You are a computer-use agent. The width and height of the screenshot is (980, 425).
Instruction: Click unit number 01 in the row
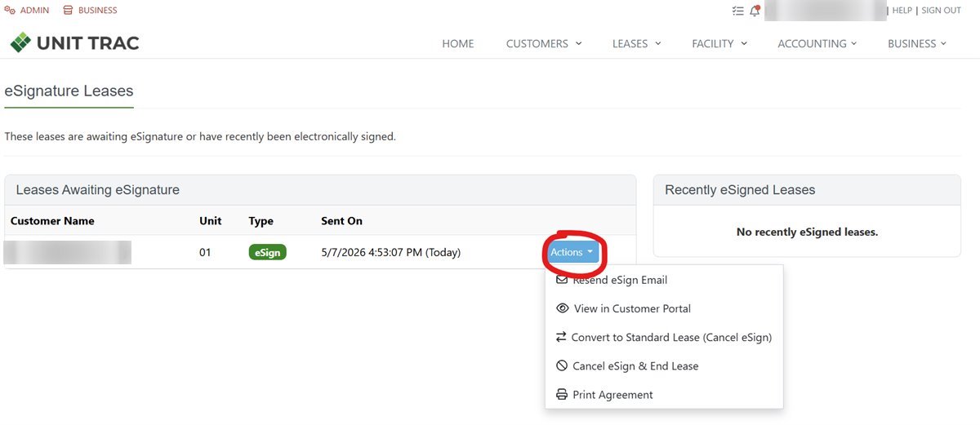point(205,253)
